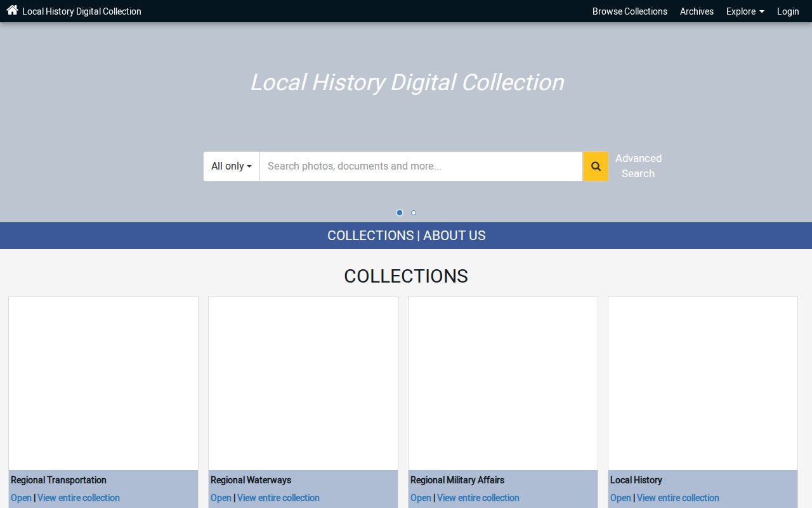Go to Archives in the navbar

697,11
